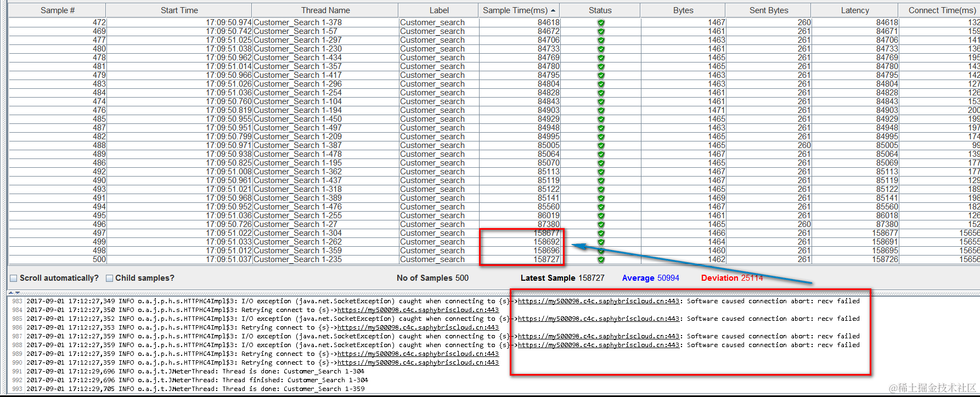
Task: Click the green status icon for sample 494
Action: [601, 207]
